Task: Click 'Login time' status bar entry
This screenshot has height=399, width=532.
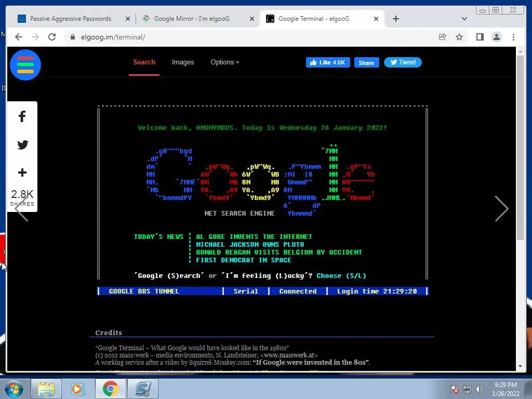Action: click(377, 291)
